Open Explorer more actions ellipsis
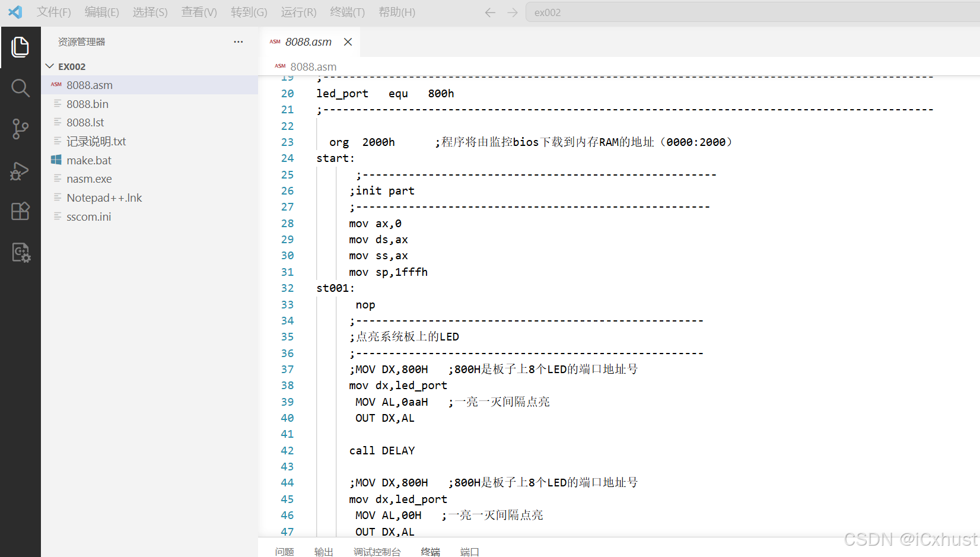 point(238,42)
